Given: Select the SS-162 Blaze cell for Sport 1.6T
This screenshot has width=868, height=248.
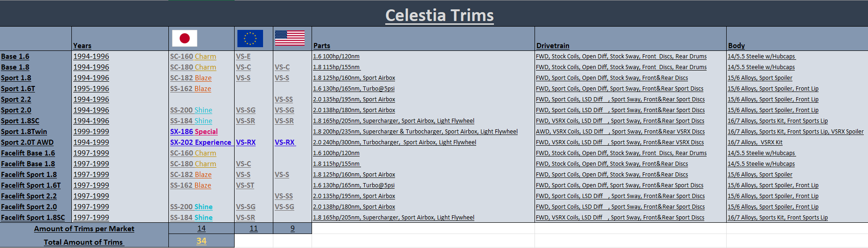Looking at the screenshot, I should (x=191, y=89).
